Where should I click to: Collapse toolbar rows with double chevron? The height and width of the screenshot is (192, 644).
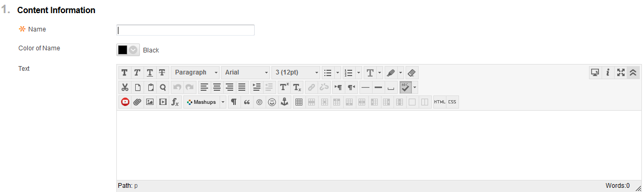(x=633, y=72)
